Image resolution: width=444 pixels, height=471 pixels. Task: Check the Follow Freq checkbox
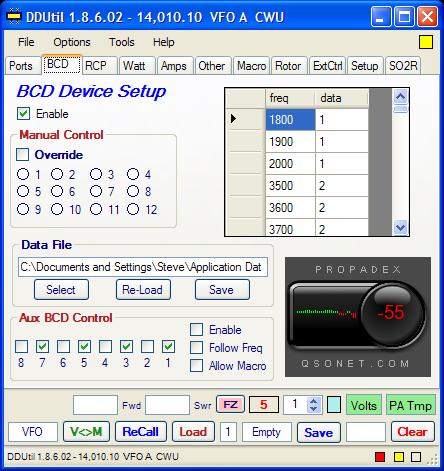point(196,347)
